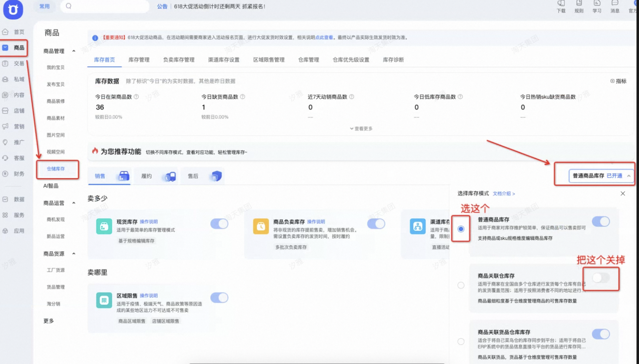Screen dimensions: 639x364
Task: Open the 私域 sidebar icon
Action: (x=5, y=79)
